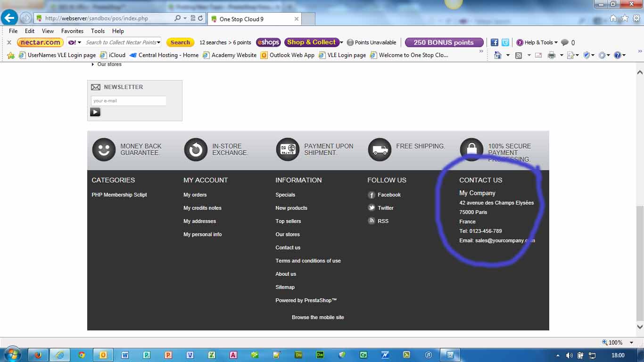Expand the Shop & Collect dropdown arrow

342,42
